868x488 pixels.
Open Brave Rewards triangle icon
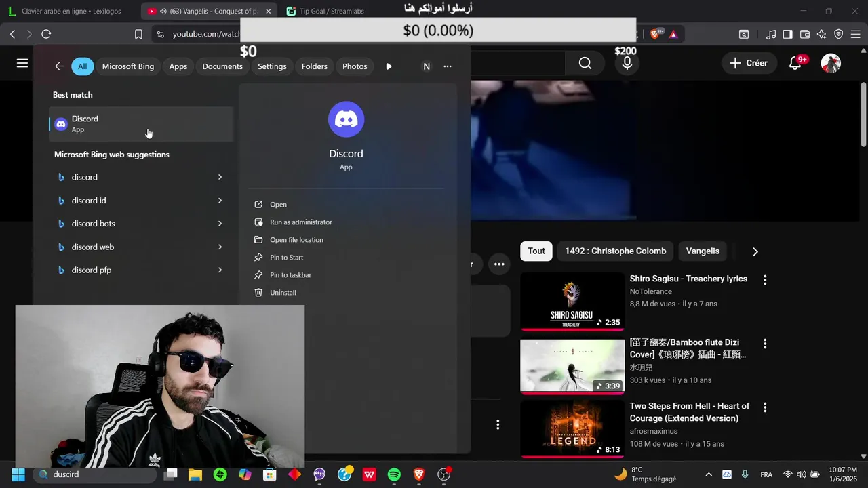pyautogui.click(x=673, y=34)
